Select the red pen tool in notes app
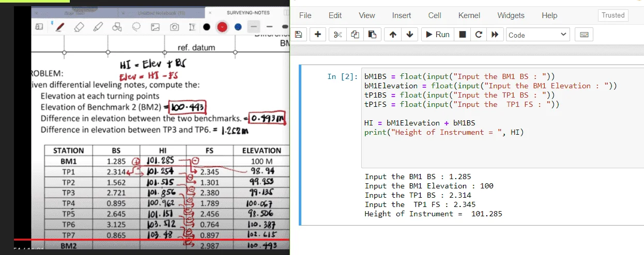This screenshot has height=255, width=644. point(59,26)
